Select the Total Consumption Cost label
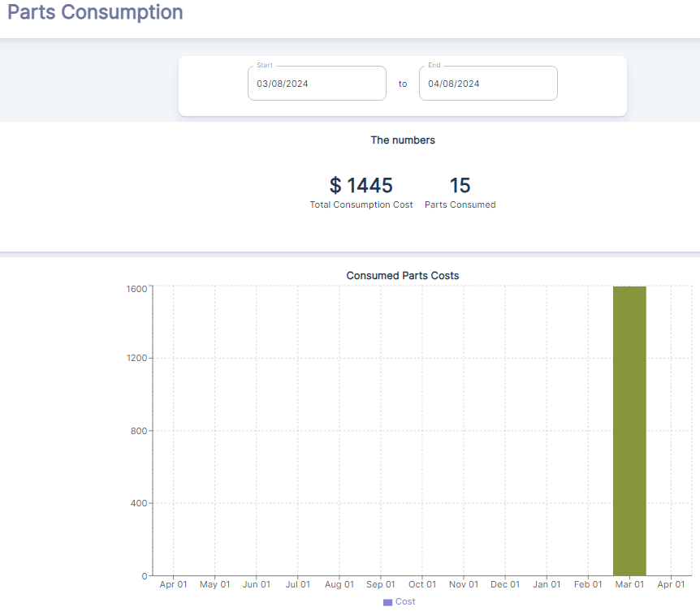Screen dimensions: 700x611 click(361, 205)
